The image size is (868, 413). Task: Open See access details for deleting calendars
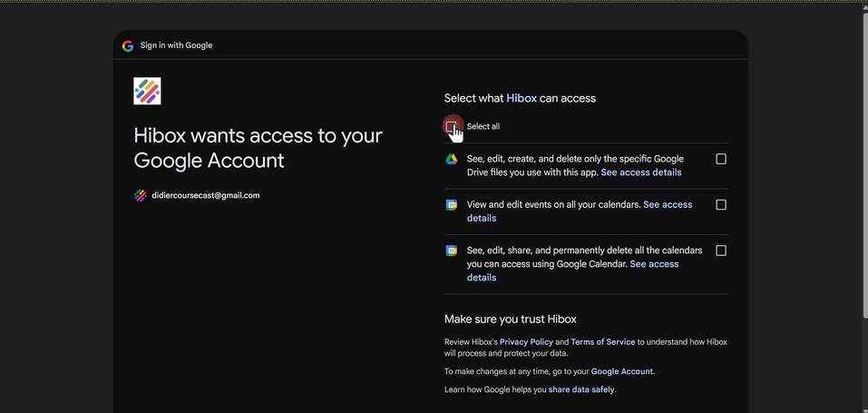click(654, 264)
